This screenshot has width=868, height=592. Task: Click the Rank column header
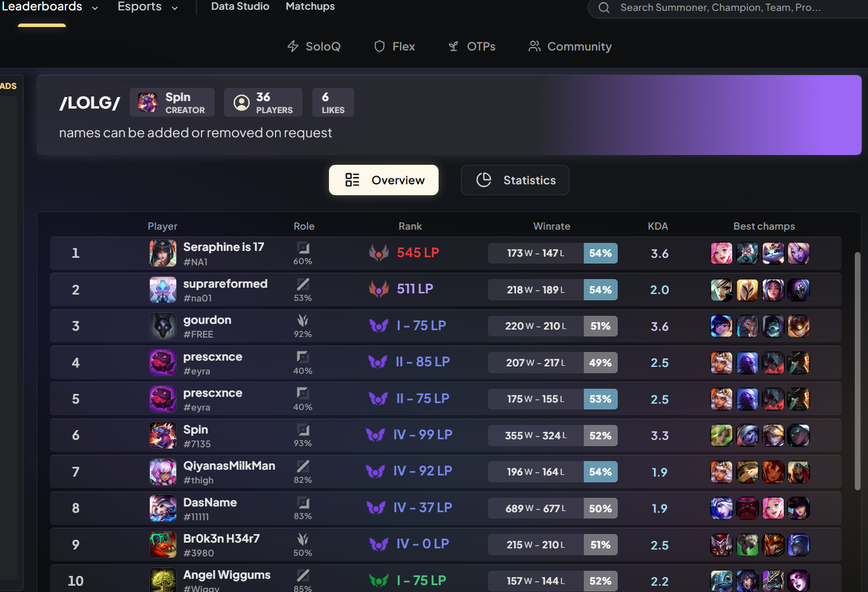click(x=410, y=226)
